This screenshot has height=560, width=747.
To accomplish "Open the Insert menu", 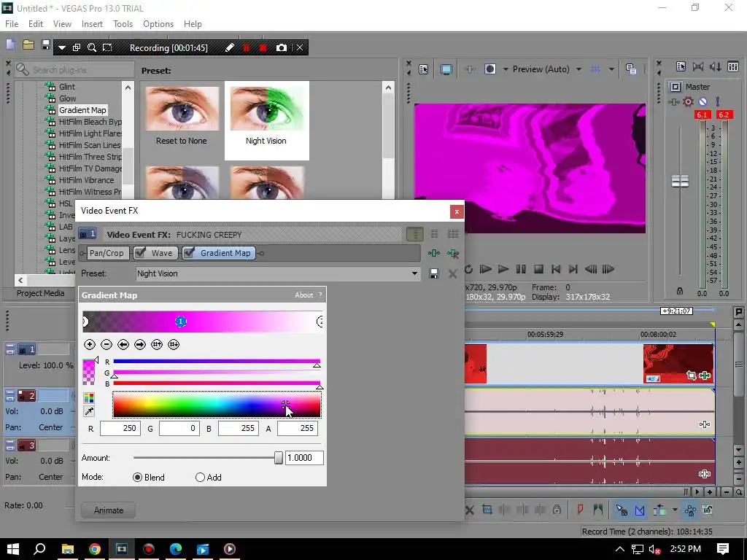I will (92, 24).
